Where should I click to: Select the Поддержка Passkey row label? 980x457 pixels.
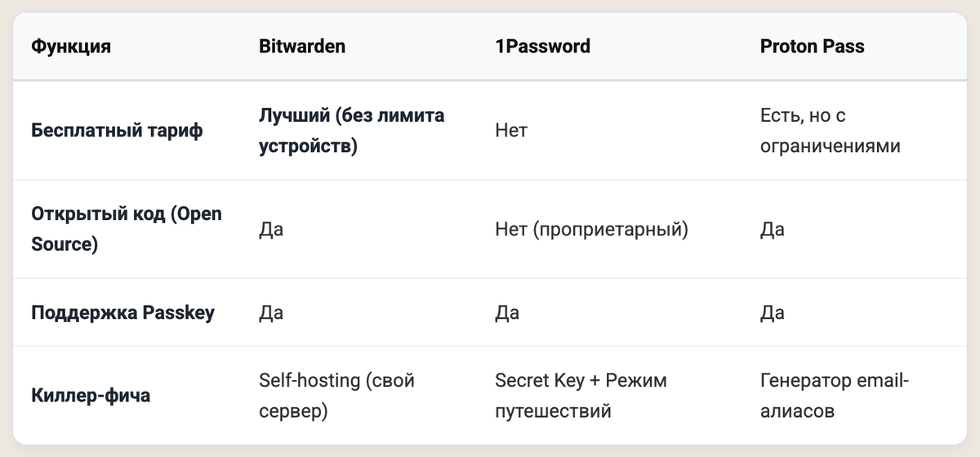[122, 313]
